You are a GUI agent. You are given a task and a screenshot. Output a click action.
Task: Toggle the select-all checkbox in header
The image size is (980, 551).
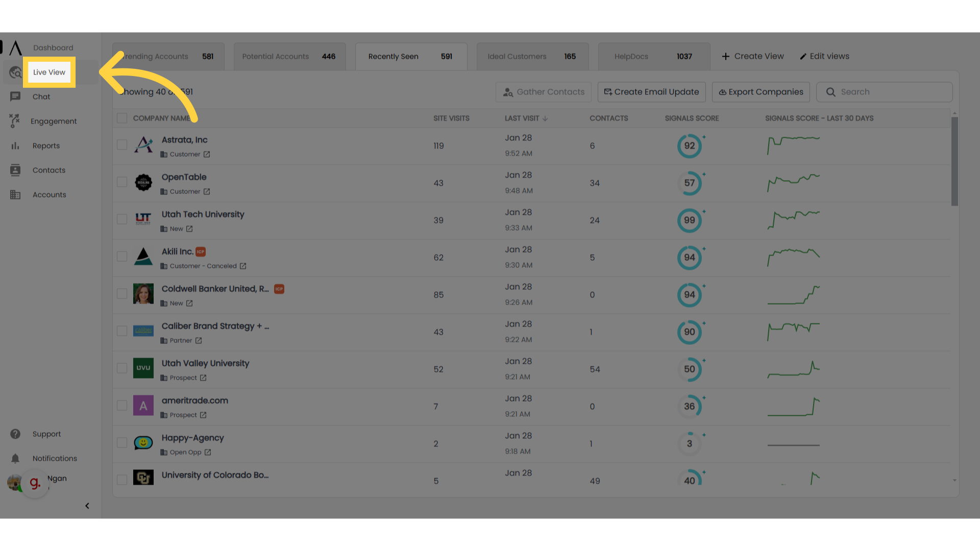(122, 118)
